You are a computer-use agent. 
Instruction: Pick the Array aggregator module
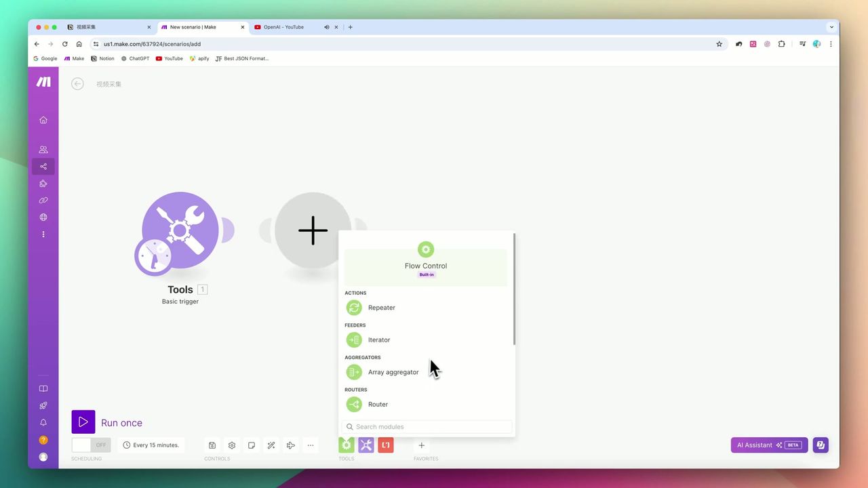click(393, 372)
